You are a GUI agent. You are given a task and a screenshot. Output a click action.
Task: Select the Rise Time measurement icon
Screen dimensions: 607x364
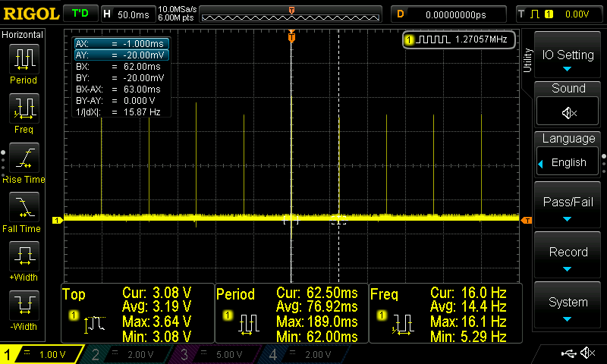coord(24,158)
